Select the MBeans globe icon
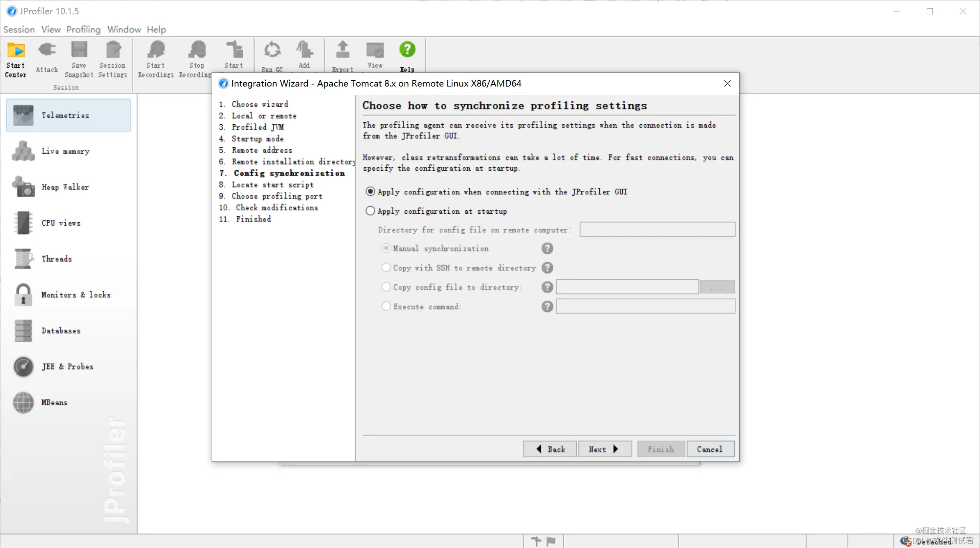Image resolution: width=980 pixels, height=548 pixels. 23,402
